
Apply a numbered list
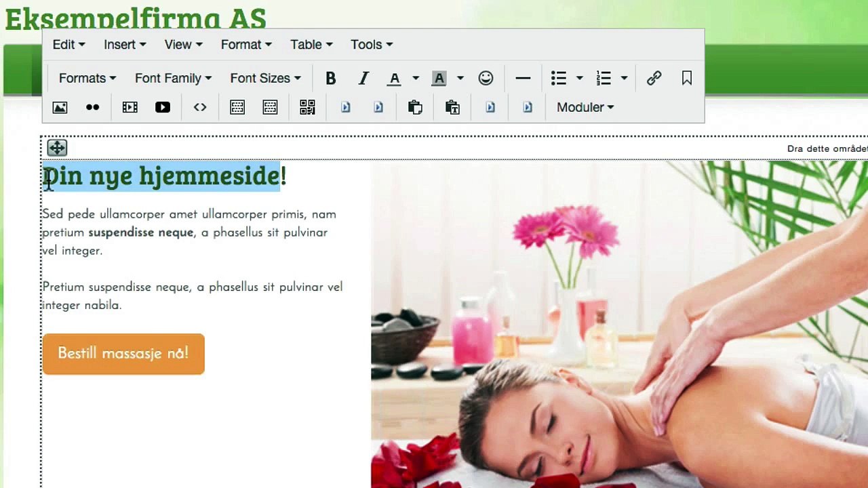point(604,78)
